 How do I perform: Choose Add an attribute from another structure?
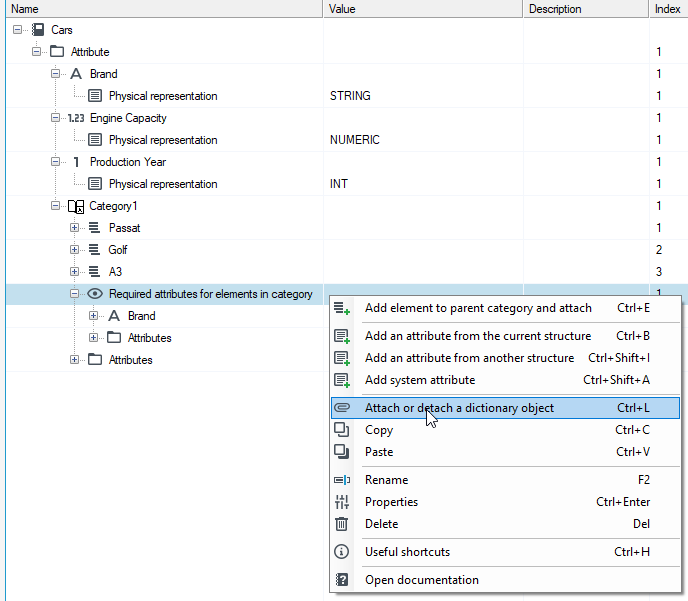[x=505, y=358]
